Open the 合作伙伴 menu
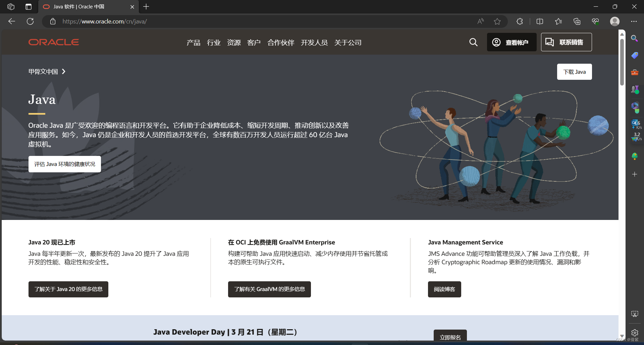Image resolution: width=644 pixels, height=345 pixels. pos(281,43)
